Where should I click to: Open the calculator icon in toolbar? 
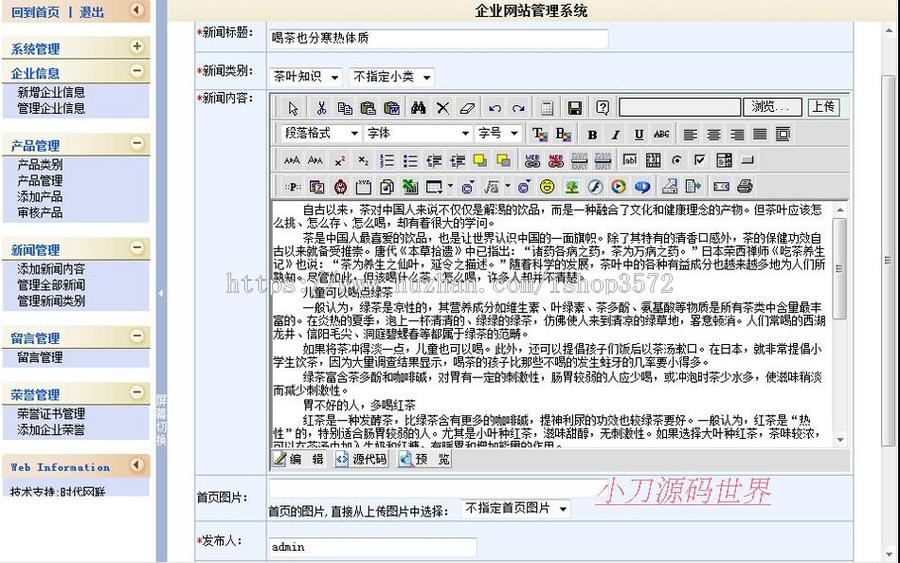point(547,108)
